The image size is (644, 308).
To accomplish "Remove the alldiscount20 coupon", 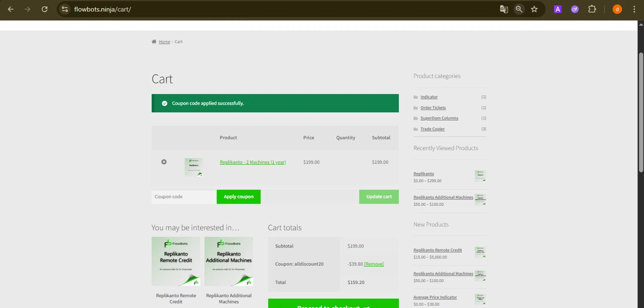I will click(374, 264).
